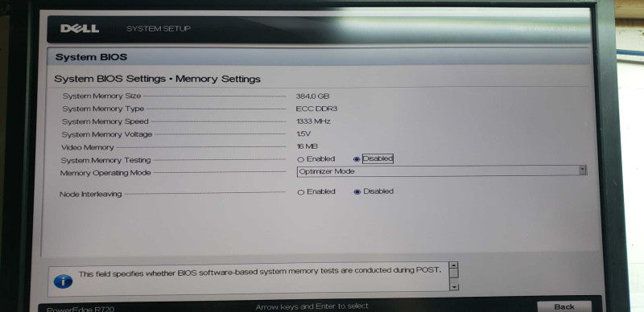644x312 pixels.
Task: Click the Node Interleaving label
Action: point(91,194)
